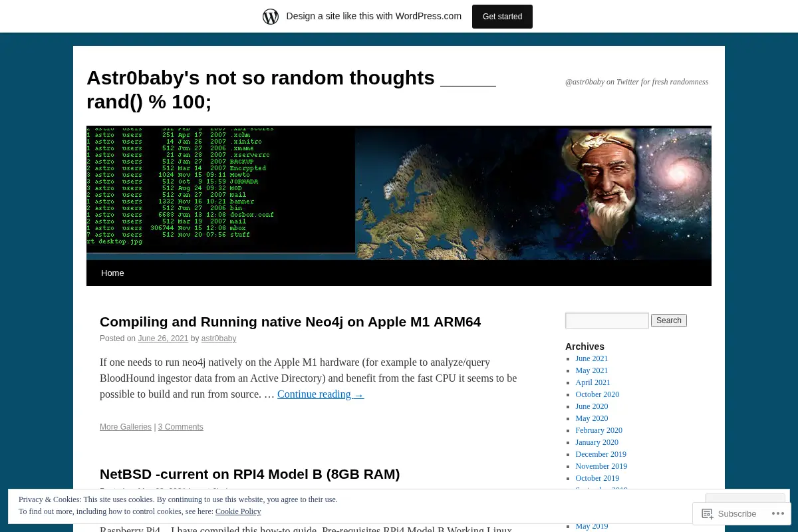Click the Subscribe button
The image size is (798, 532).
(730, 513)
